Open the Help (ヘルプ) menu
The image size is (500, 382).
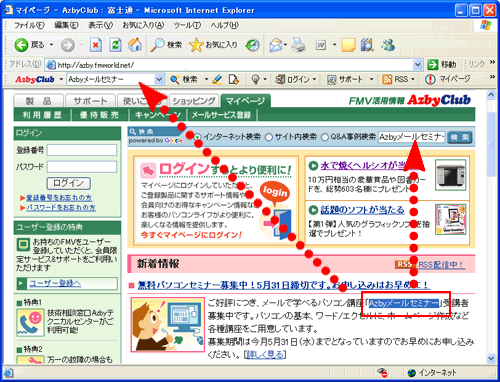click(x=224, y=25)
